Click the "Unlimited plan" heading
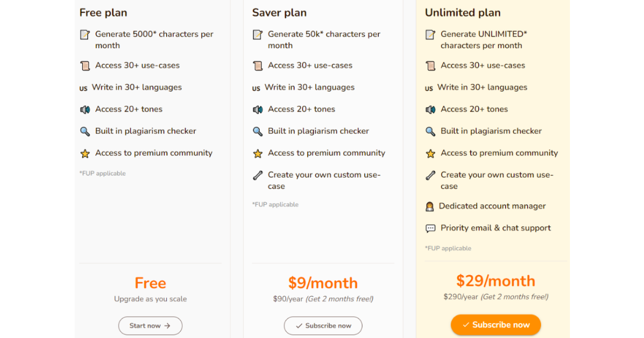This screenshot has width=644, height=338. pyautogui.click(x=463, y=13)
